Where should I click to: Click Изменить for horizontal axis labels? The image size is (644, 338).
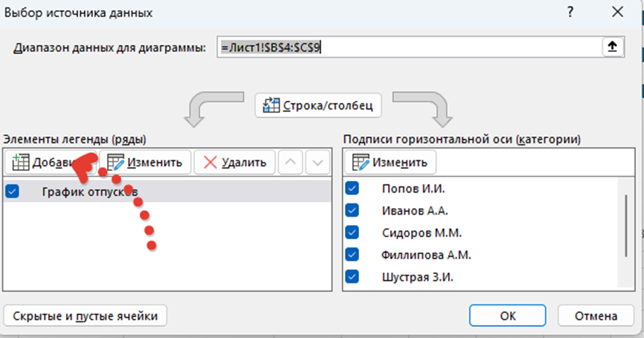390,162
